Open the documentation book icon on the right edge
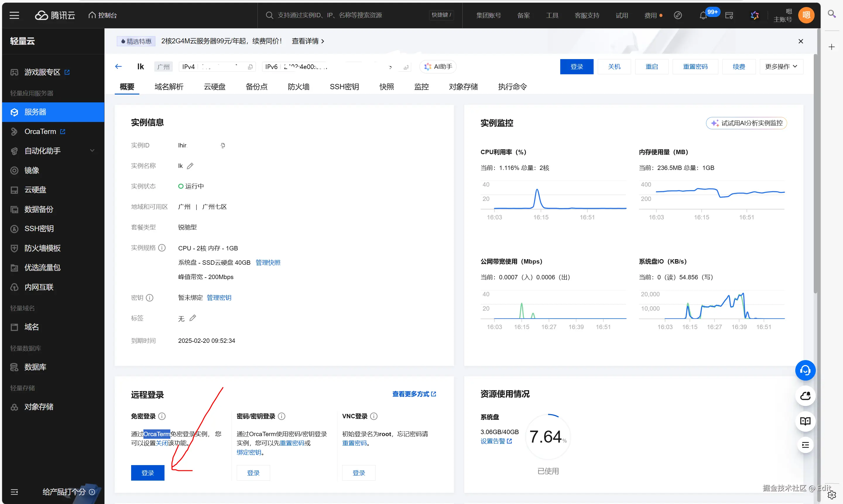Screen dimensions: 843x504 click(x=805, y=421)
